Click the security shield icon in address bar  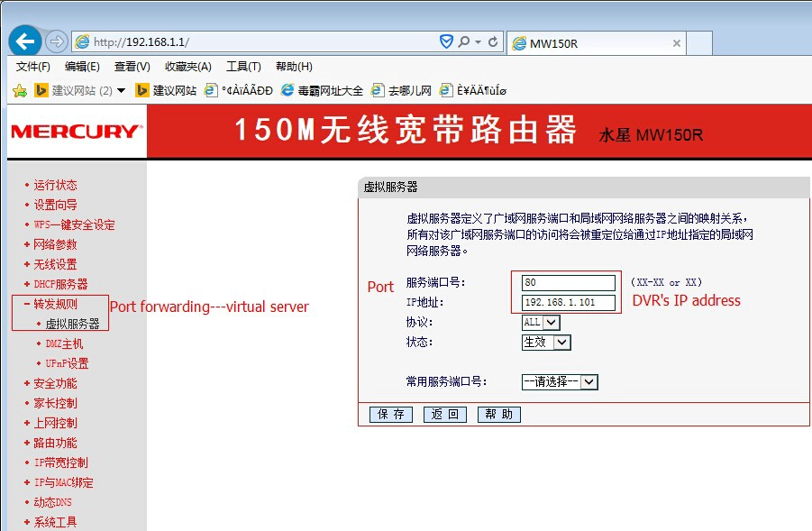446,41
